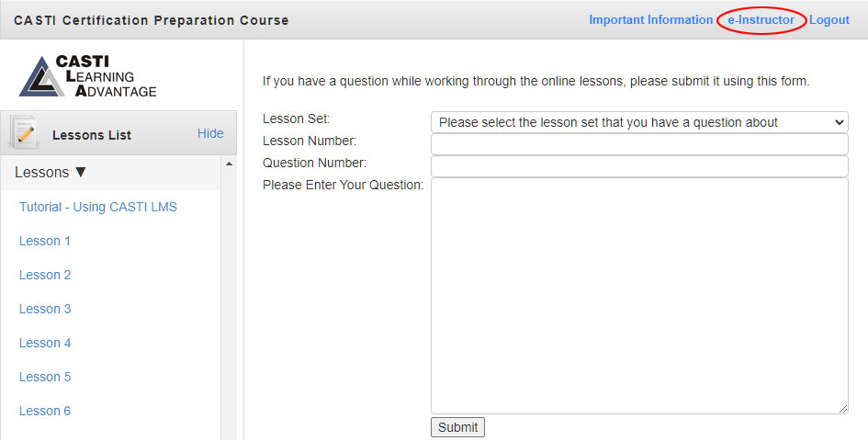The width and height of the screenshot is (868, 441).
Task: Open the Lesson Set dropdown
Action: (x=639, y=122)
